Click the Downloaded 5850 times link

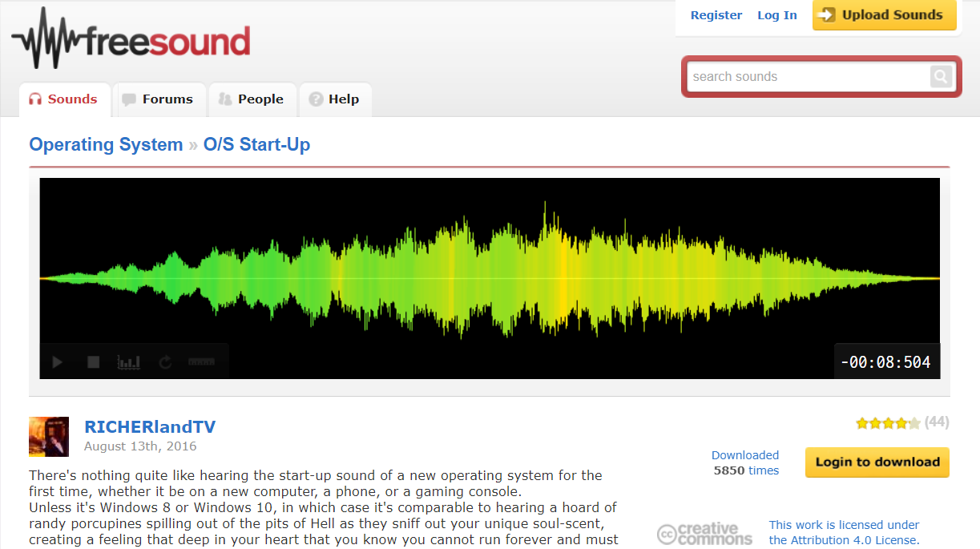coord(745,462)
